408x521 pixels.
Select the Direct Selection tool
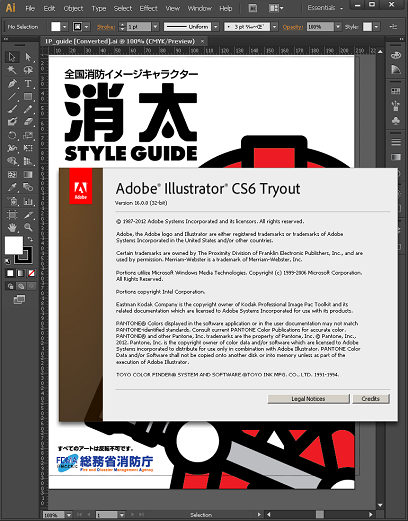click(x=28, y=57)
